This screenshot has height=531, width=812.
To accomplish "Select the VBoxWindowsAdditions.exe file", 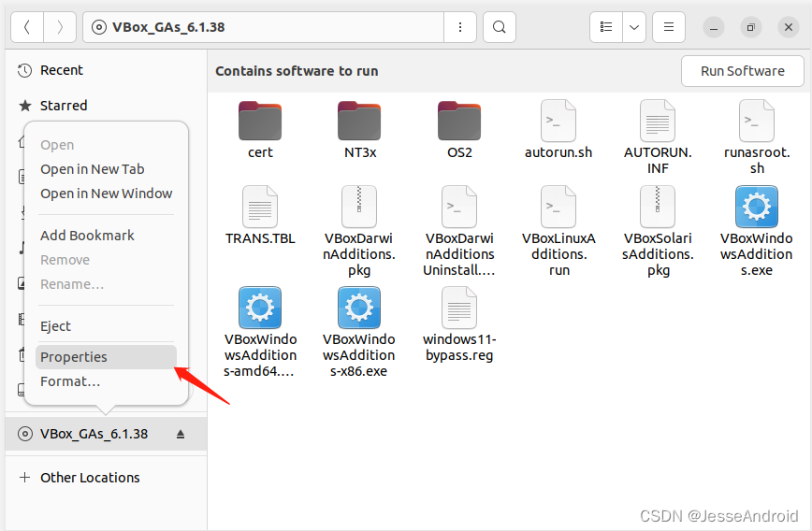I will (x=757, y=231).
